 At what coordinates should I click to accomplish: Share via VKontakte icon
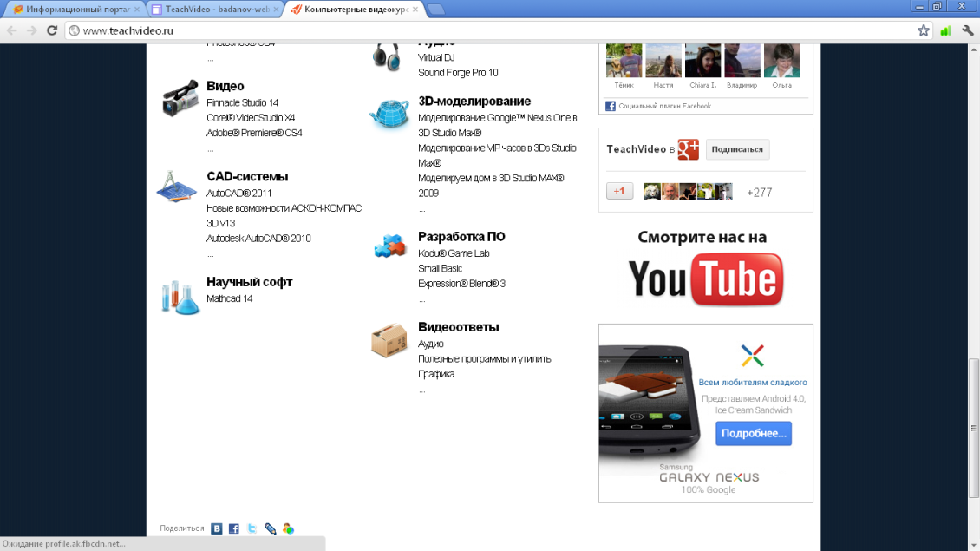[216, 528]
